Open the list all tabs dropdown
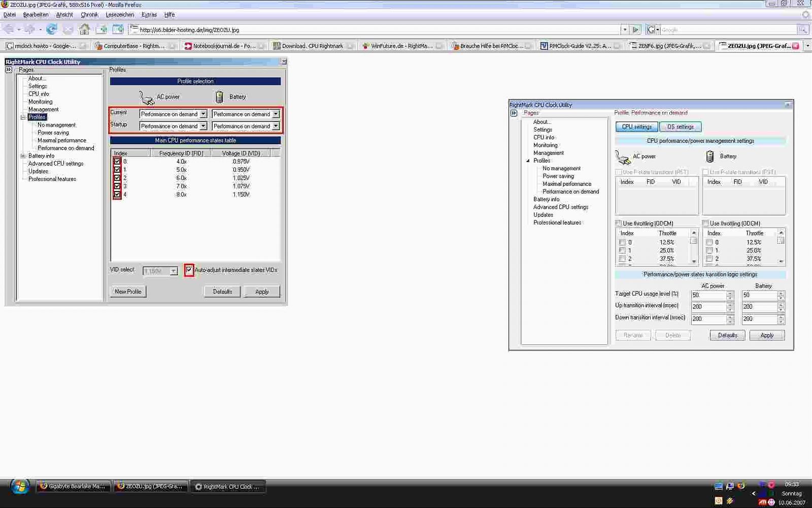This screenshot has width=812, height=508. tap(807, 46)
